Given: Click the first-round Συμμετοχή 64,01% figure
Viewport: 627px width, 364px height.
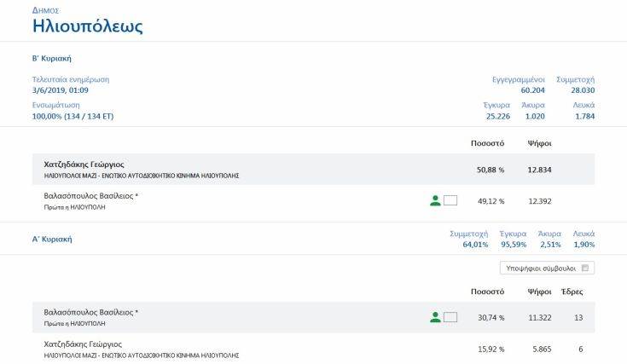Looking at the screenshot, I should [x=474, y=245].
